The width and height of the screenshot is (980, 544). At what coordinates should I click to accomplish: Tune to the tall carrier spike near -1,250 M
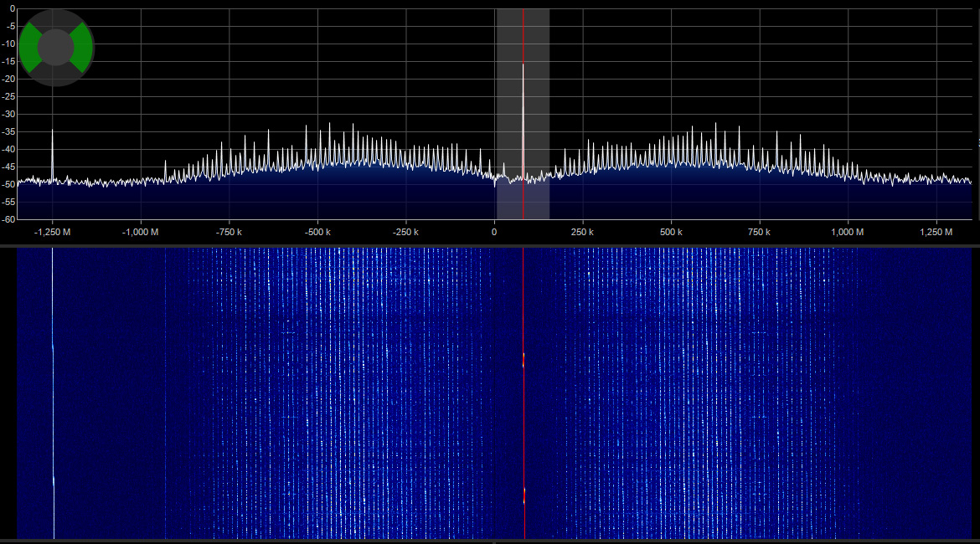[x=52, y=155]
